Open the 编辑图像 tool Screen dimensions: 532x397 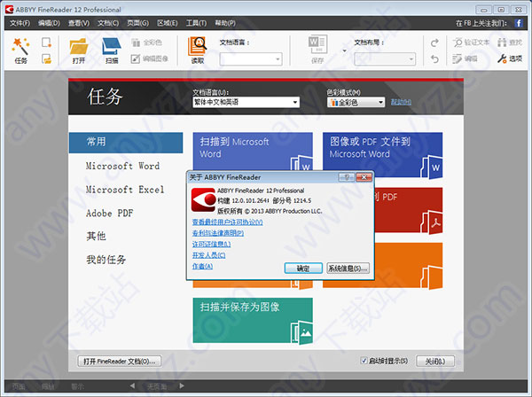pyautogui.click(x=150, y=58)
